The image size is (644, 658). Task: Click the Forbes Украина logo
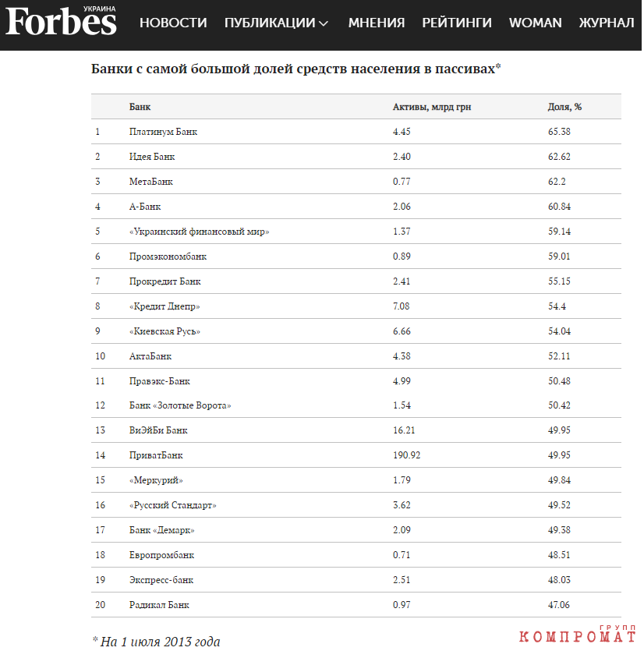click(x=61, y=20)
